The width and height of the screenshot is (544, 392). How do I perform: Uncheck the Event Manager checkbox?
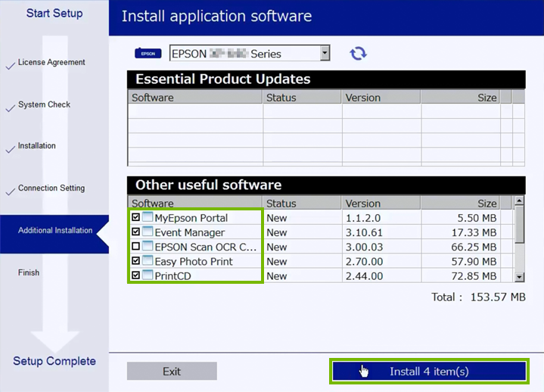click(135, 232)
